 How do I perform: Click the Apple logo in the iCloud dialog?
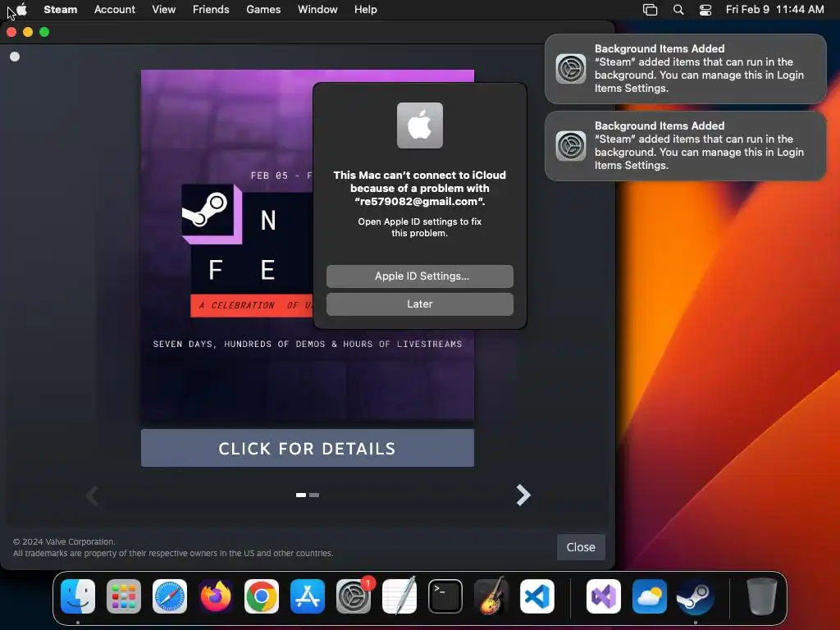[x=420, y=126]
